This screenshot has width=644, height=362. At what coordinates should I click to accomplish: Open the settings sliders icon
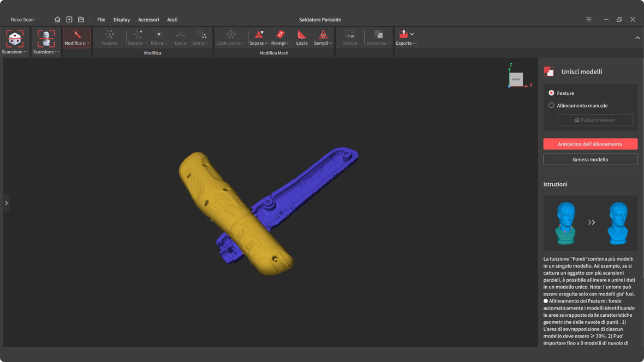click(589, 20)
